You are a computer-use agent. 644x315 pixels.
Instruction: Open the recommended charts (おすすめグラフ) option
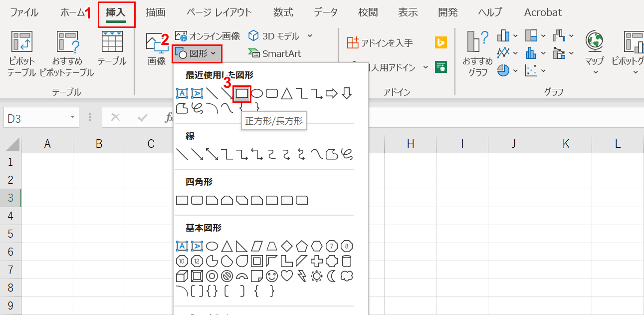[x=477, y=53]
